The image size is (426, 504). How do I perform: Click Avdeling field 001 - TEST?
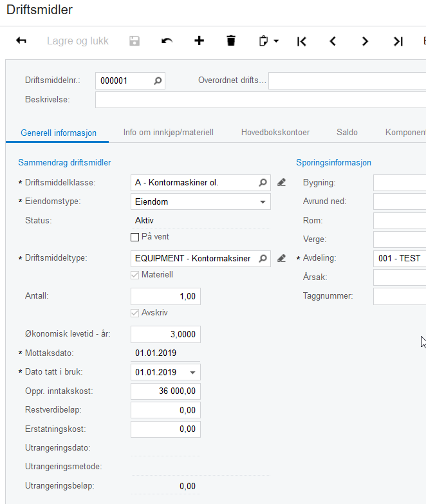400,258
